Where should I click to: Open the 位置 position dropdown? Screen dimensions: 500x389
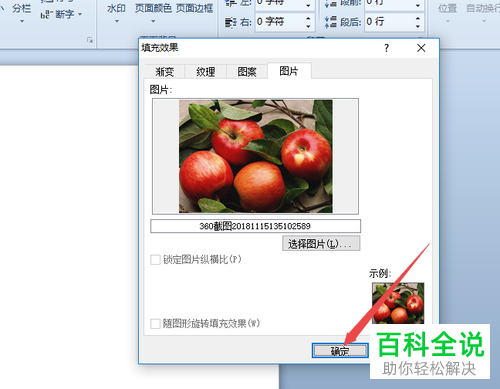447,13
